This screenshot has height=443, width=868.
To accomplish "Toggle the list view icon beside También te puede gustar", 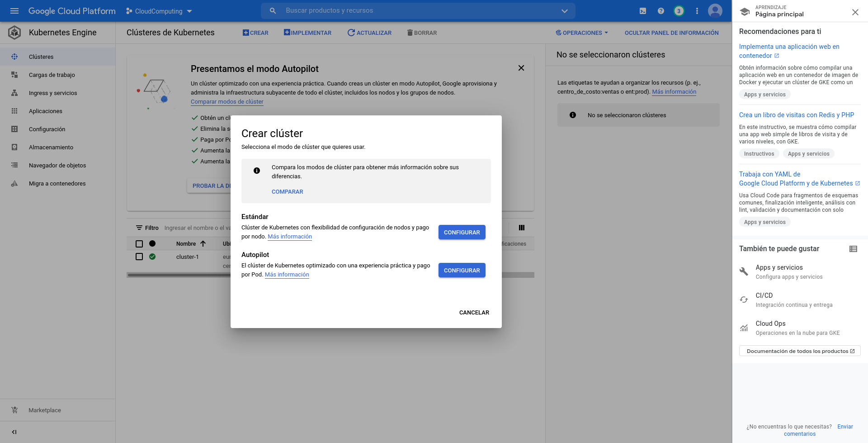I will point(853,249).
